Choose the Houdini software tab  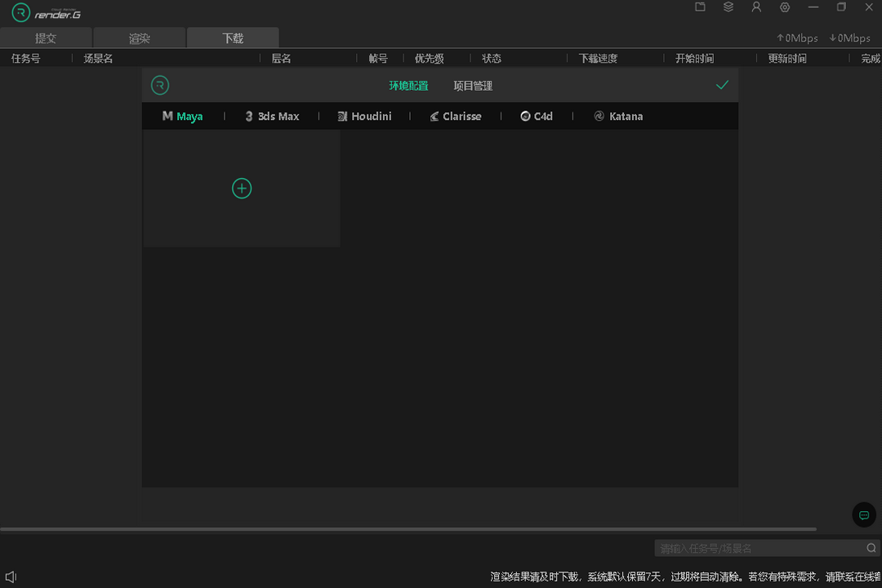(x=364, y=117)
